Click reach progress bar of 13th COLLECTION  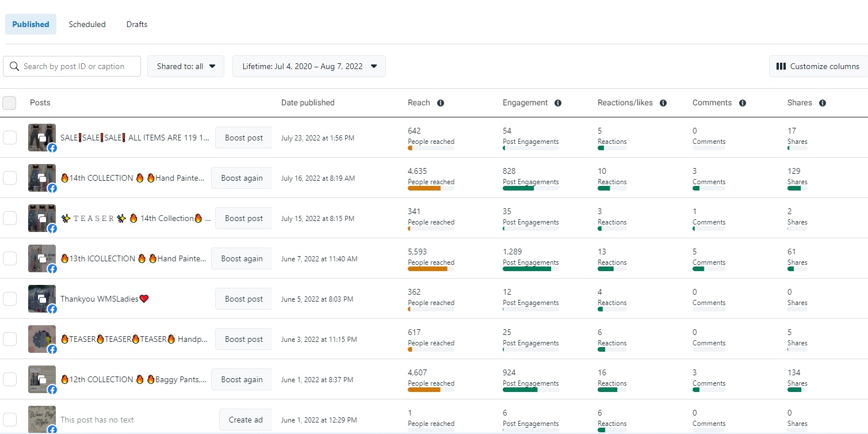click(x=431, y=269)
